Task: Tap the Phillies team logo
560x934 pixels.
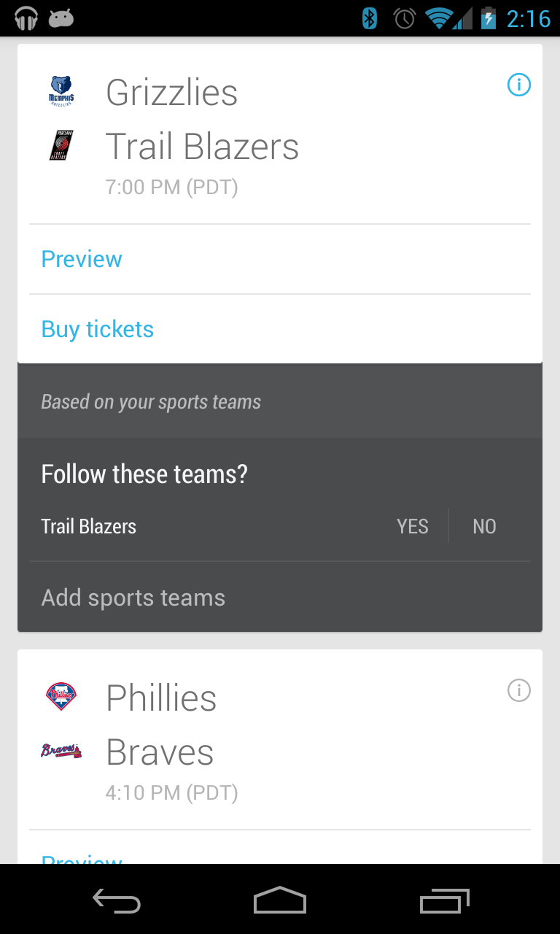Action: point(61,697)
